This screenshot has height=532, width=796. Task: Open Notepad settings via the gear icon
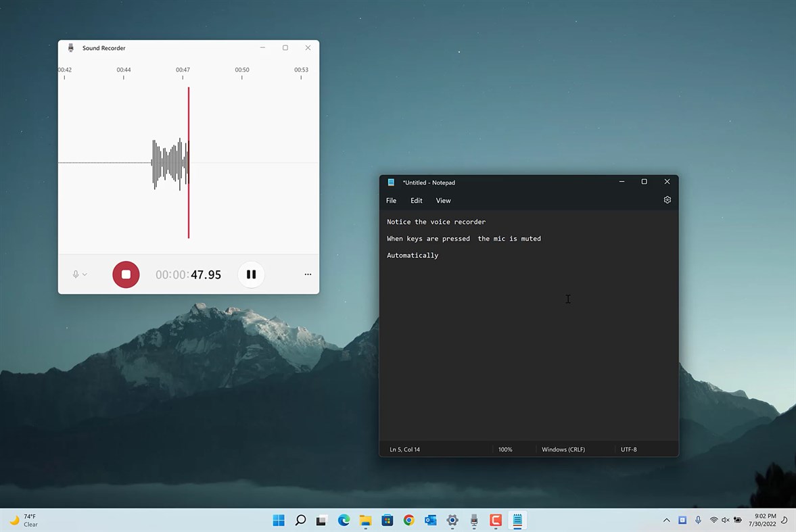coord(667,200)
